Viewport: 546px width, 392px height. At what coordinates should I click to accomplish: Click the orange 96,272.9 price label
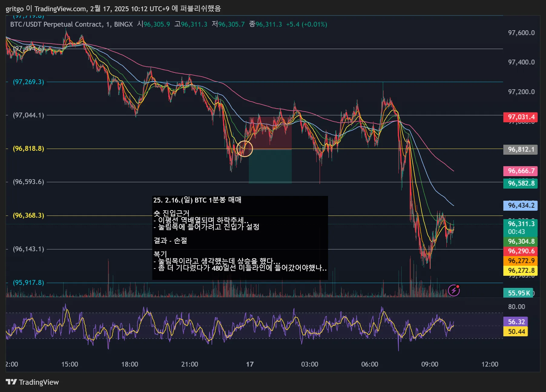[x=521, y=261]
